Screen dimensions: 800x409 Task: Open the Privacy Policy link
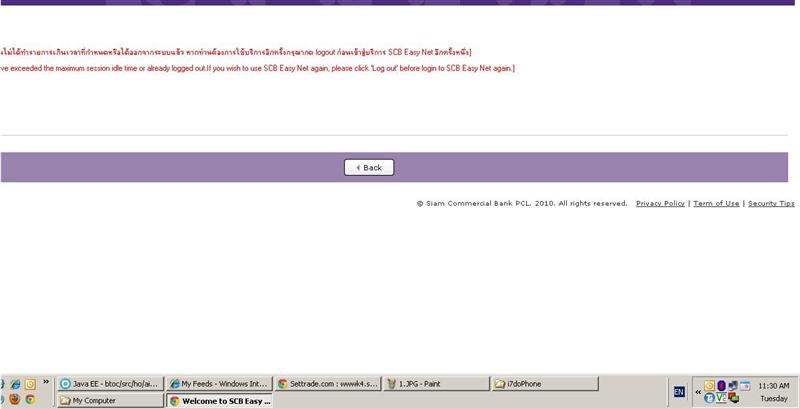(660, 203)
